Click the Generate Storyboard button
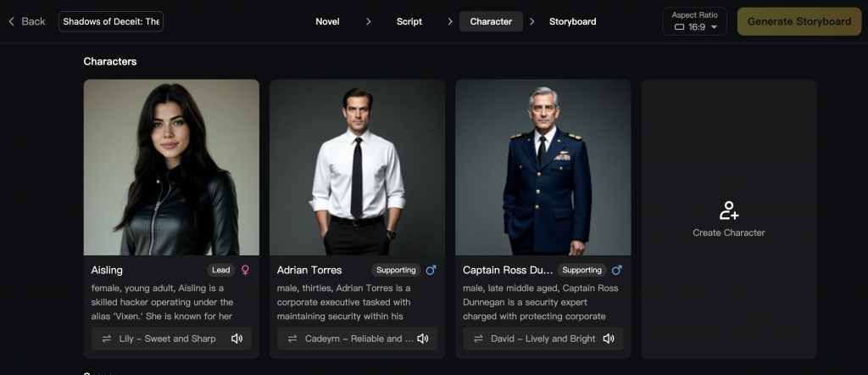This screenshot has width=868, height=375. click(798, 21)
